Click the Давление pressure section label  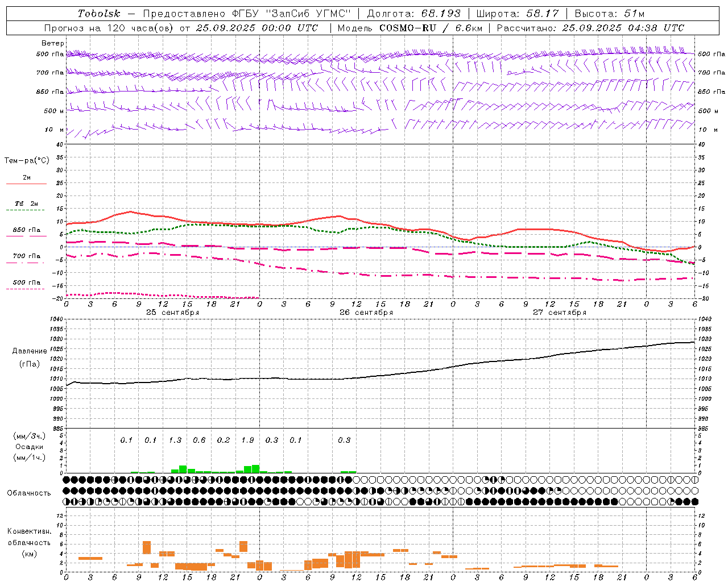click(x=28, y=351)
